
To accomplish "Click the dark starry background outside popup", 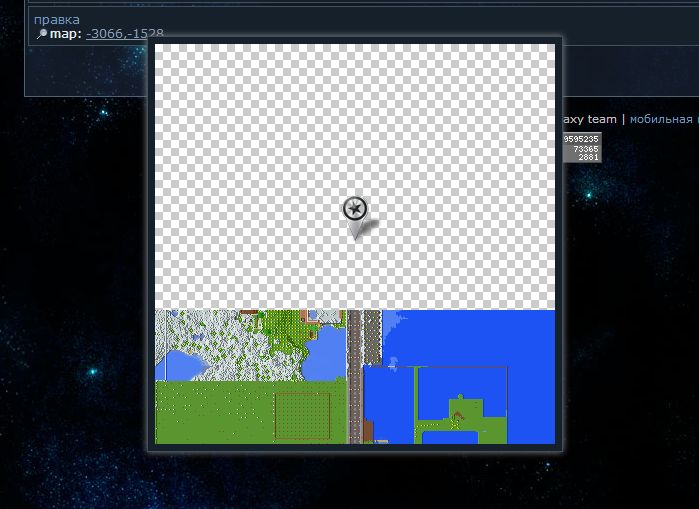I will (70, 300).
